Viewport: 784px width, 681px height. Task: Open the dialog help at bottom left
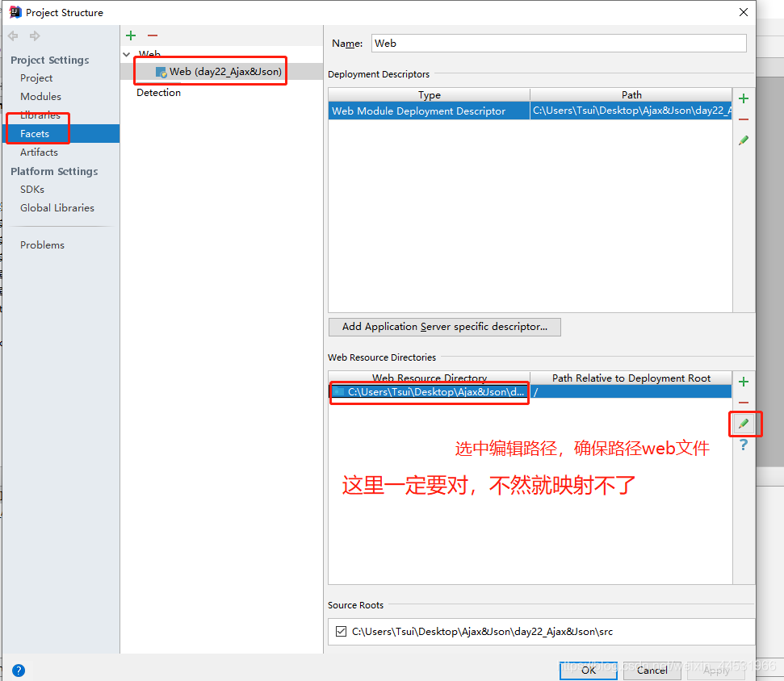[19, 671]
